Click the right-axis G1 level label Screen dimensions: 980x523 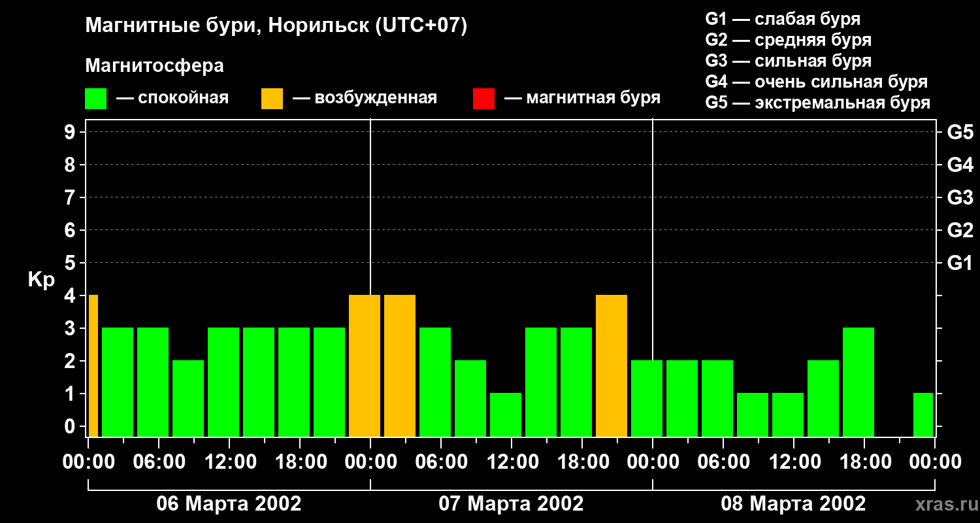pyautogui.click(x=960, y=263)
